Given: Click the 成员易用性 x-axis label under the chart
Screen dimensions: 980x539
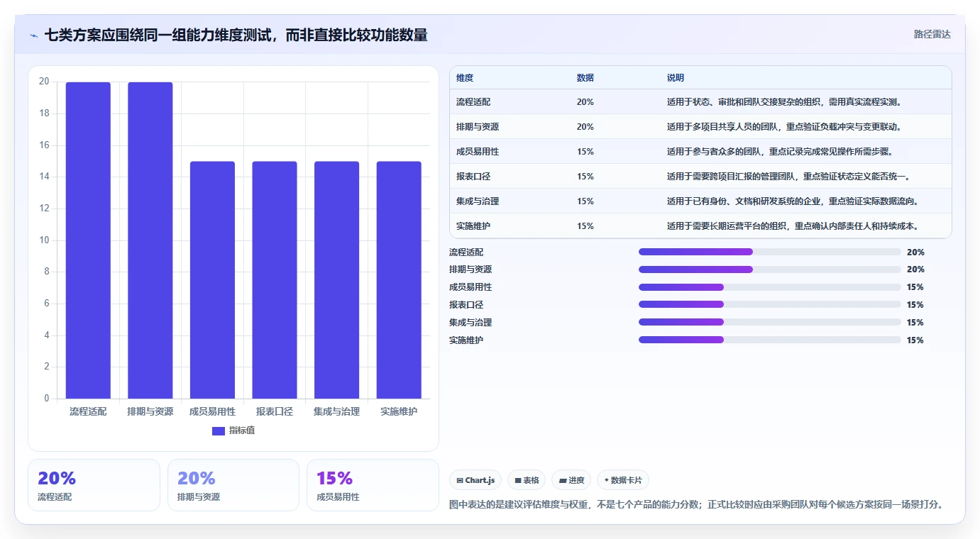Looking at the screenshot, I should click(x=212, y=411).
